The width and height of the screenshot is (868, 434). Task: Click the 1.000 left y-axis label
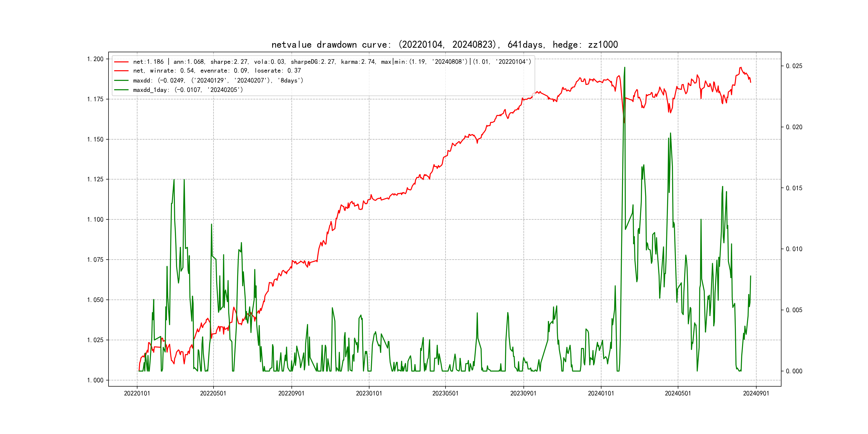click(x=95, y=380)
